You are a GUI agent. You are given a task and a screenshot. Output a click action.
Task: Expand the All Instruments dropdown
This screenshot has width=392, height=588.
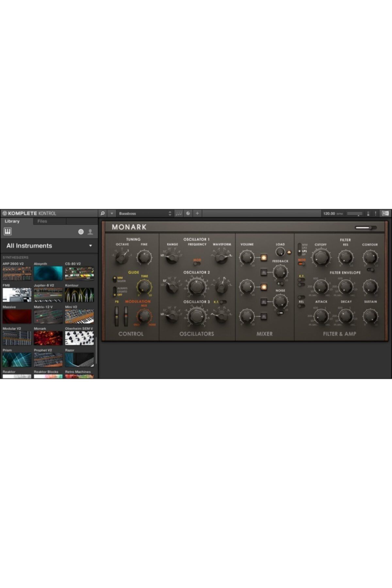49,246
